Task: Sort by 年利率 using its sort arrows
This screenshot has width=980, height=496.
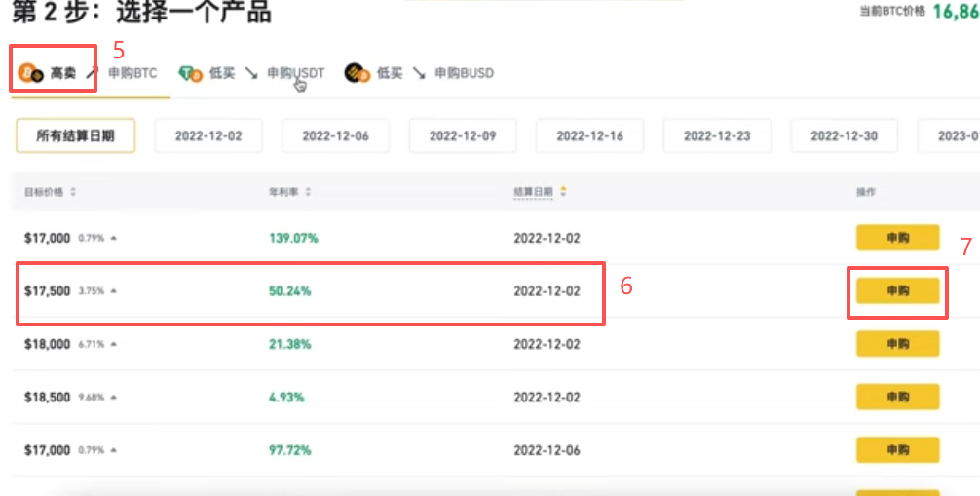Action: click(308, 192)
